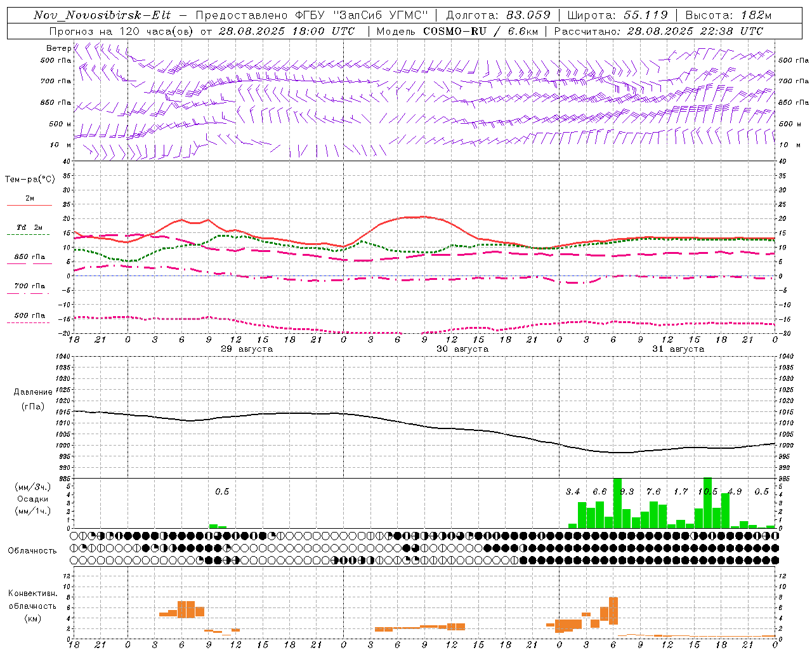Click the 6.6 precipitation total

[x=599, y=491]
